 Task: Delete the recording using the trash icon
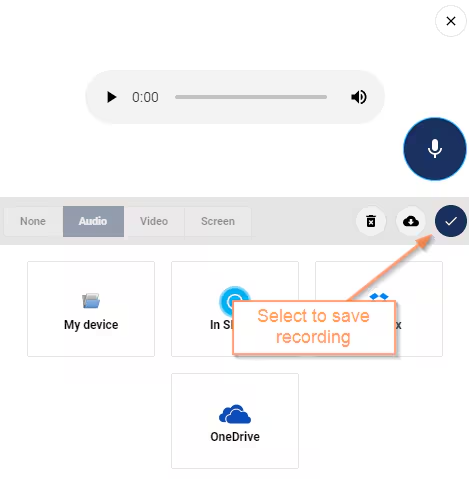point(371,221)
